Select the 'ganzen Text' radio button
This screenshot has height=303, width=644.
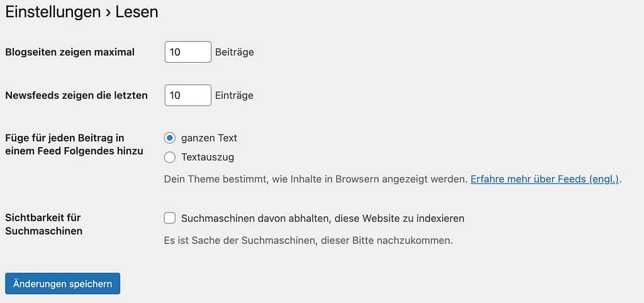coord(169,138)
